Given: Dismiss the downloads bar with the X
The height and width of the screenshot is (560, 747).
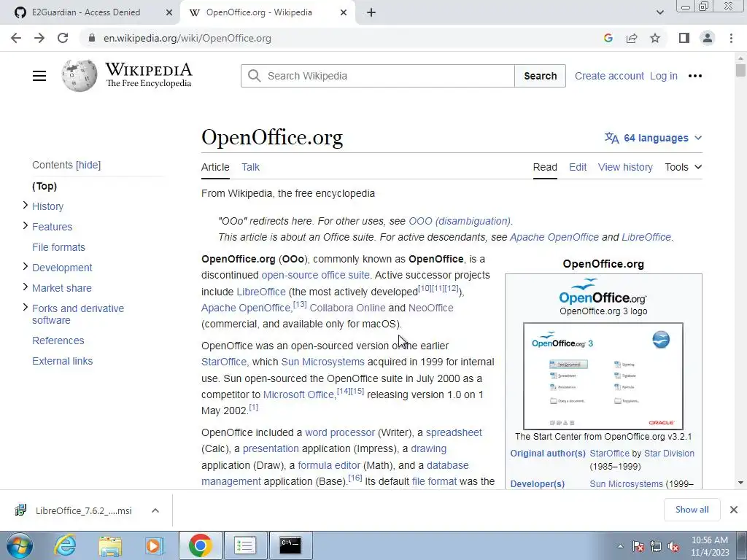Looking at the screenshot, I should 734,510.
